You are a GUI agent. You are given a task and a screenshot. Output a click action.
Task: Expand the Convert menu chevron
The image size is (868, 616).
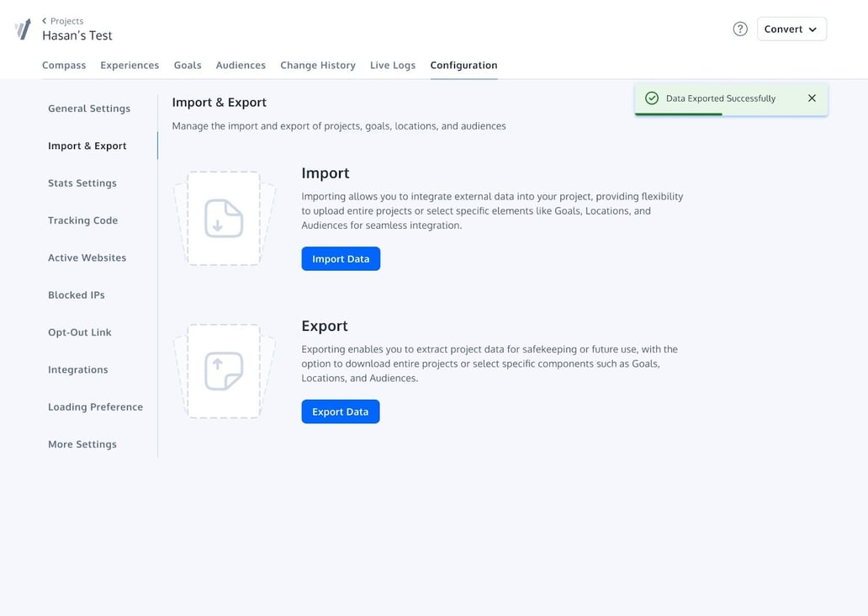[814, 29]
